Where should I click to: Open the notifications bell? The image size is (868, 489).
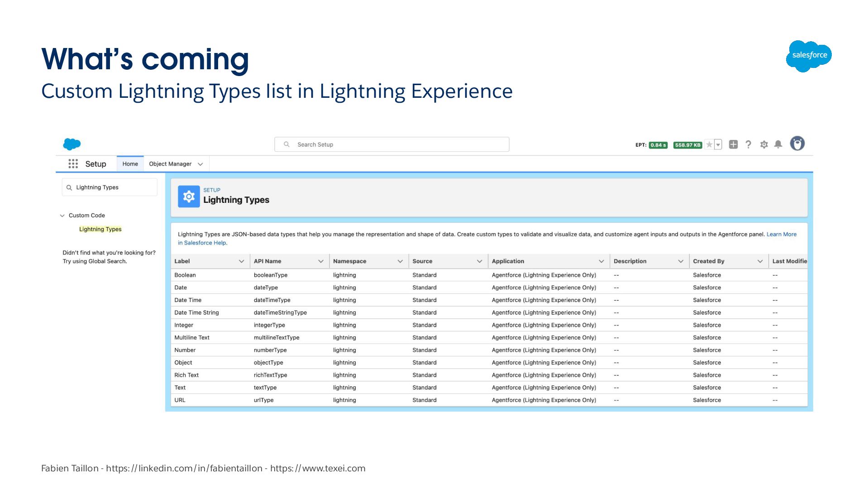click(778, 144)
